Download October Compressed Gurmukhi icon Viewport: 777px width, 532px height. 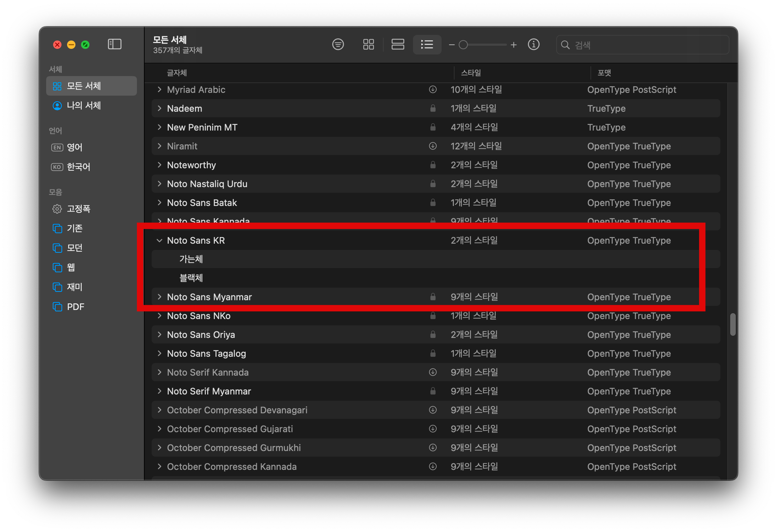pos(433,448)
